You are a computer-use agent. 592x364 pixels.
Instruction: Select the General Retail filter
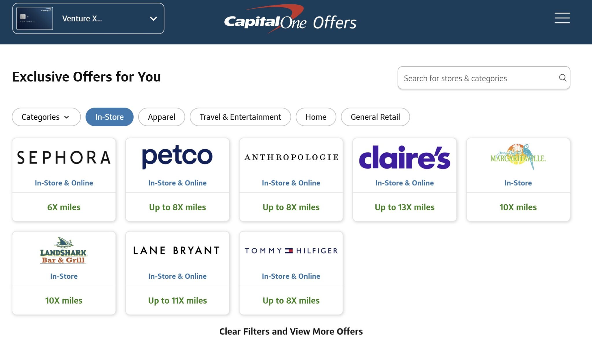pos(375,117)
